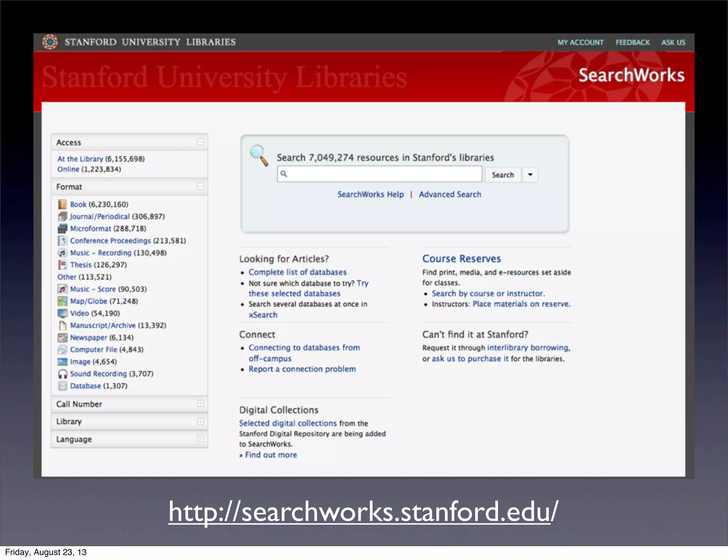This screenshot has height=560, width=728.
Task: Click the Music Recording icon
Action: 62,253
